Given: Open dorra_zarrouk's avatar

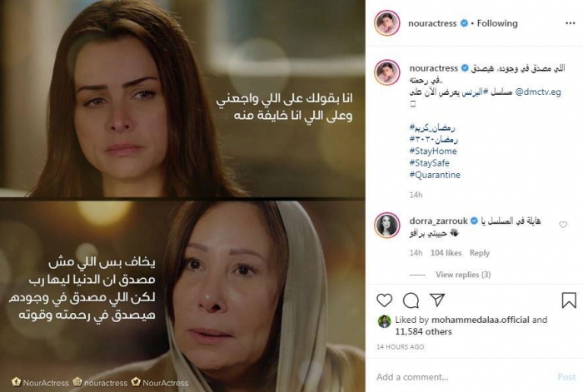Looking at the screenshot, I should (x=387, y=226).
